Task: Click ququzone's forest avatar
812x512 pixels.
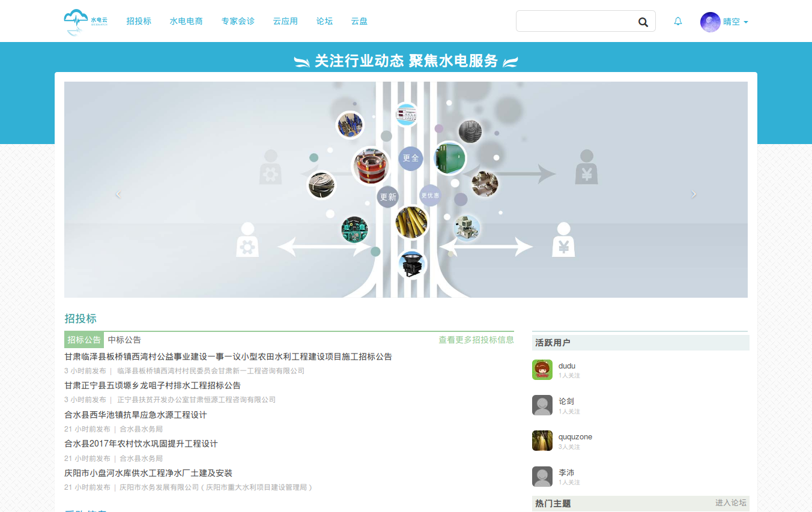Action: (x=542, y=441)
